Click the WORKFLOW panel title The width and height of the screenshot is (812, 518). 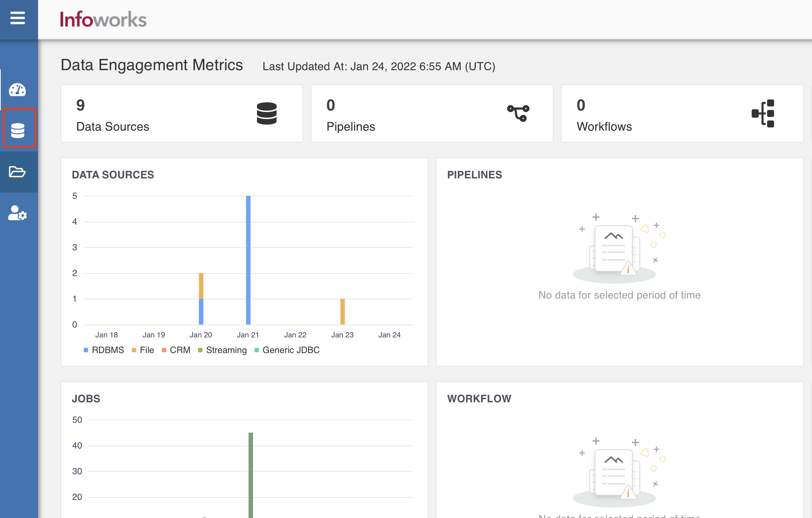(x=479, y=399)
